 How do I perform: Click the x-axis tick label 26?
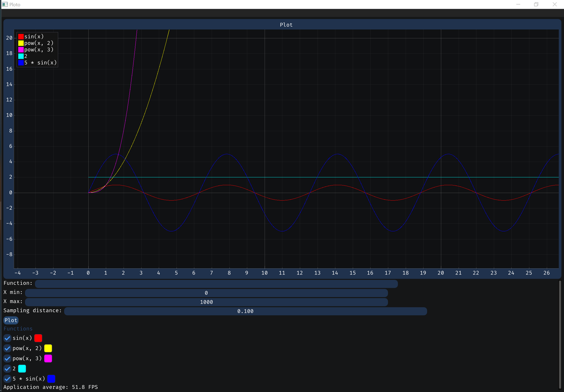(546, 273)
